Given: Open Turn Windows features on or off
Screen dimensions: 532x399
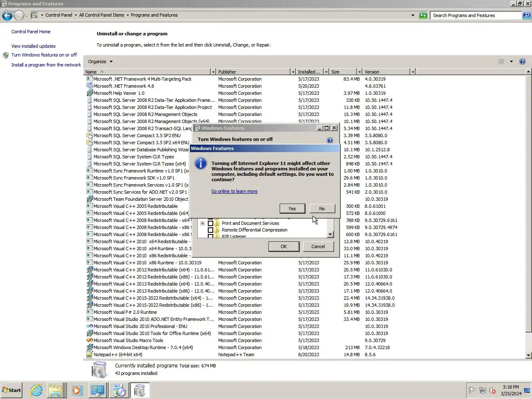Looking at the screenshot, I should click(x=44, y=55).
